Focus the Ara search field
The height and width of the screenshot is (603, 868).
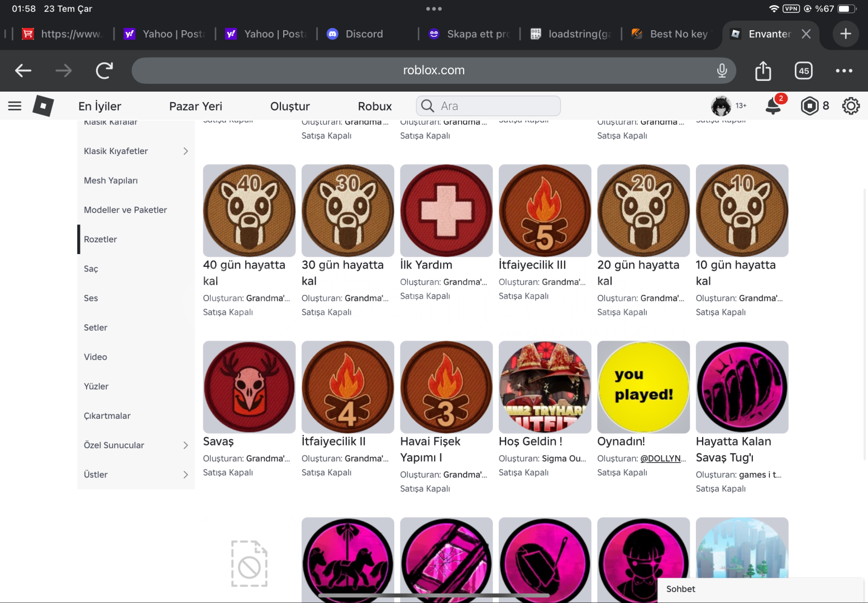point(488,106)
